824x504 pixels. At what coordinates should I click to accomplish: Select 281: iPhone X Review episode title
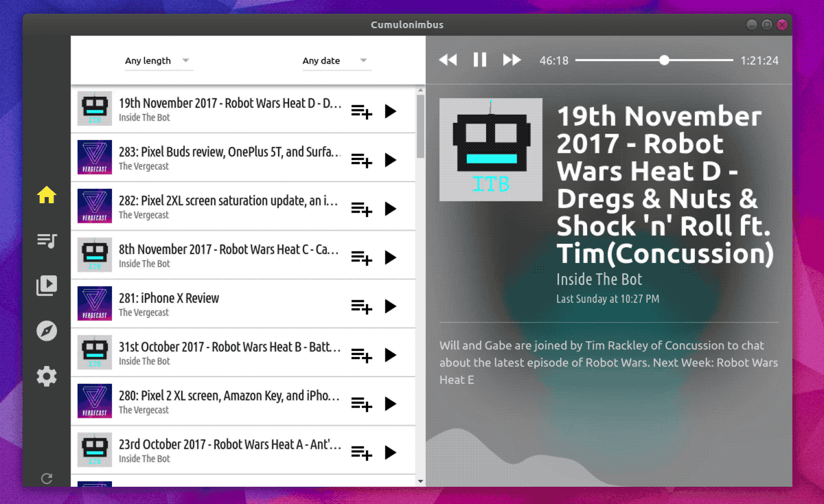tap(169, 299)
